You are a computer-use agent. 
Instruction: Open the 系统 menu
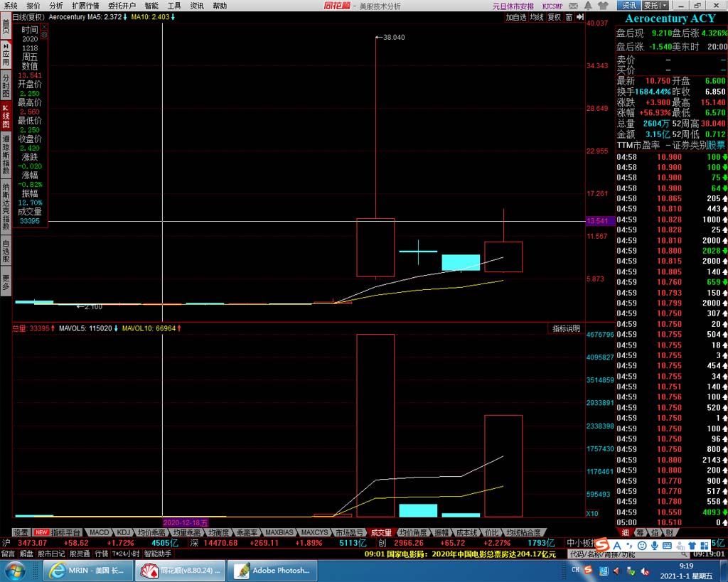pyautogui.click(x=10, y=6)
